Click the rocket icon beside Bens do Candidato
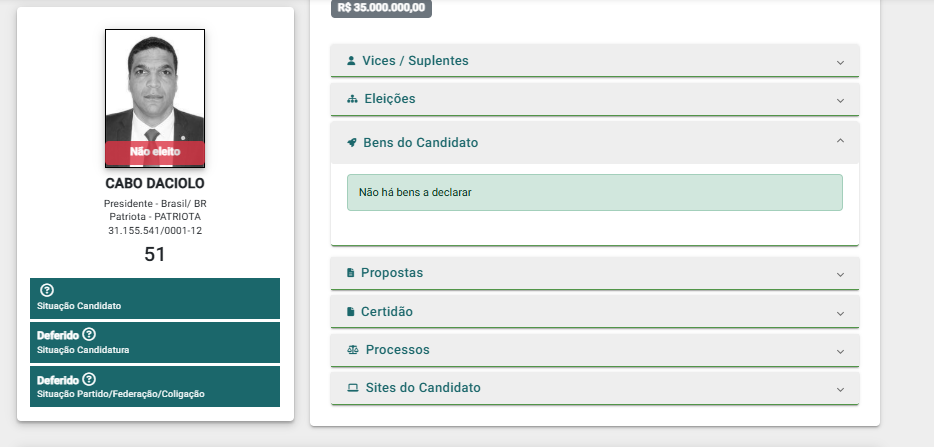This screenshot has height=447, width=934. pos(351,142)
